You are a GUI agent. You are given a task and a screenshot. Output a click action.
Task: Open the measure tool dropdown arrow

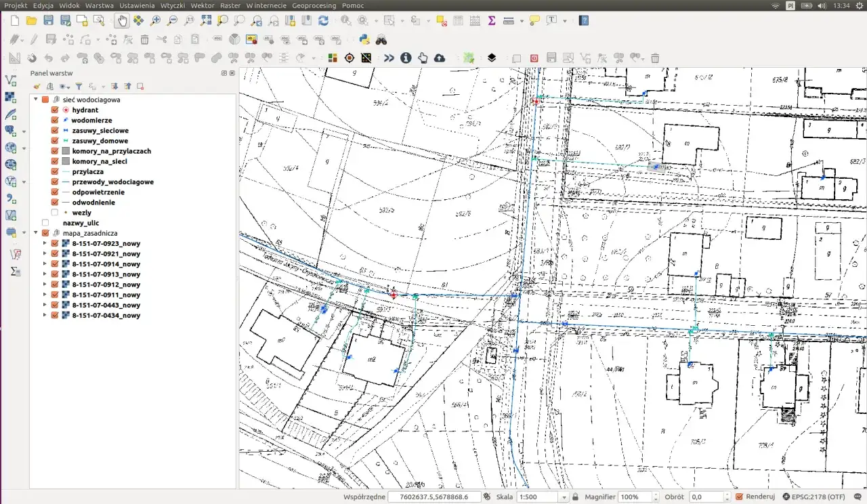522,21
